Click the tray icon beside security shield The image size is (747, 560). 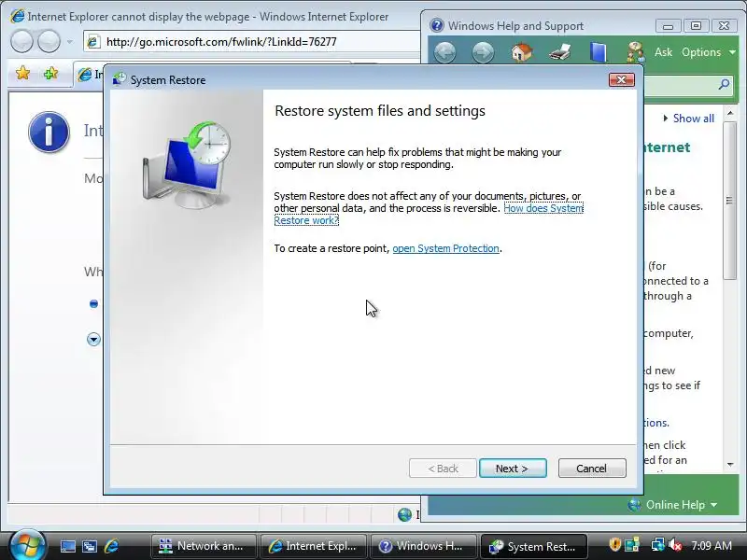pyautogui.click(x=632, y=545)
